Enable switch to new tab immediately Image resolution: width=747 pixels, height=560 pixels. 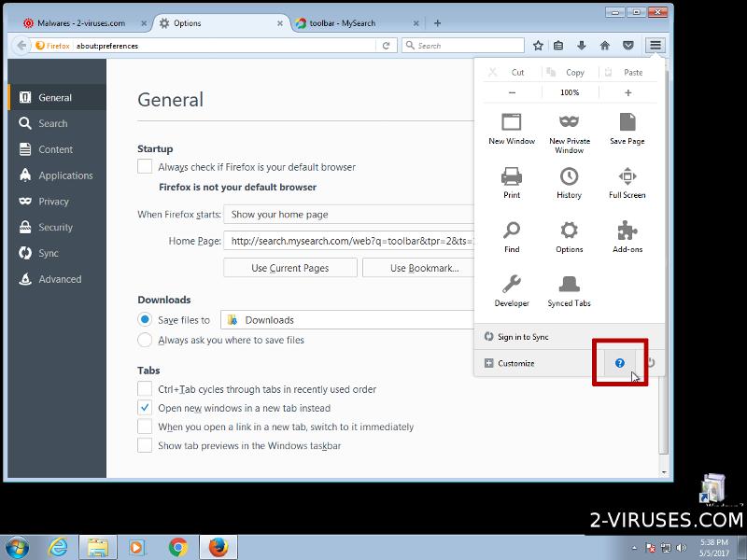coord(145,427)
